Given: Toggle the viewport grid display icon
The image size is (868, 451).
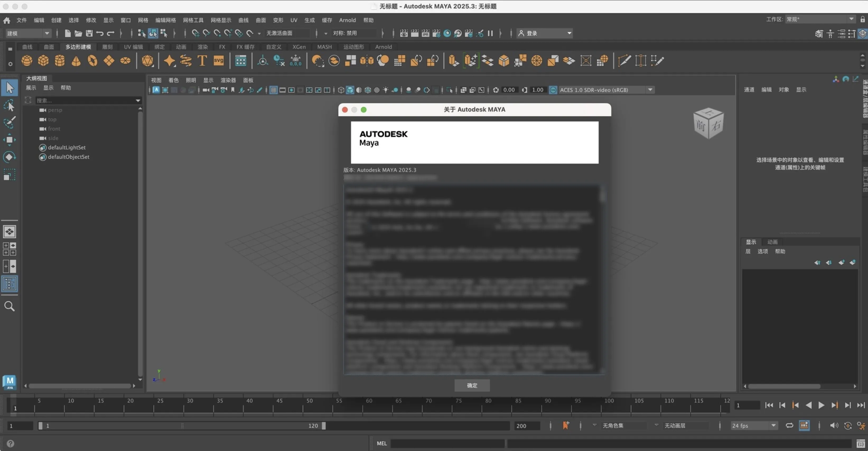Looking at the screenshot, I should (273, 90).
